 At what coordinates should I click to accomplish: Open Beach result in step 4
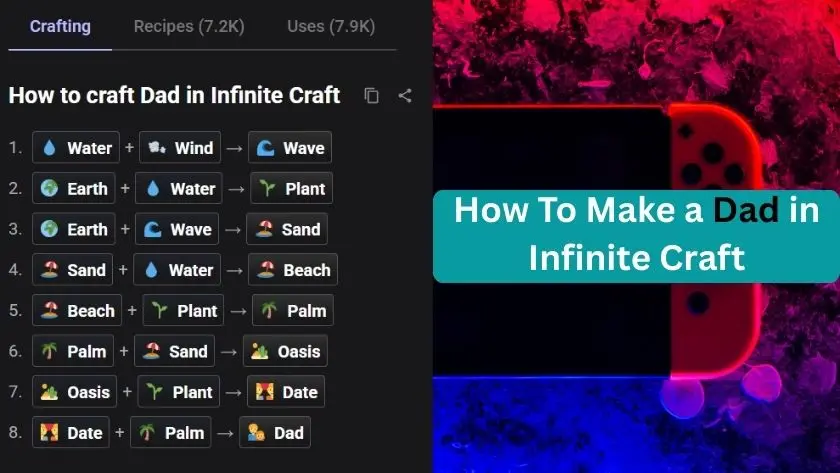tap(293, 269)
